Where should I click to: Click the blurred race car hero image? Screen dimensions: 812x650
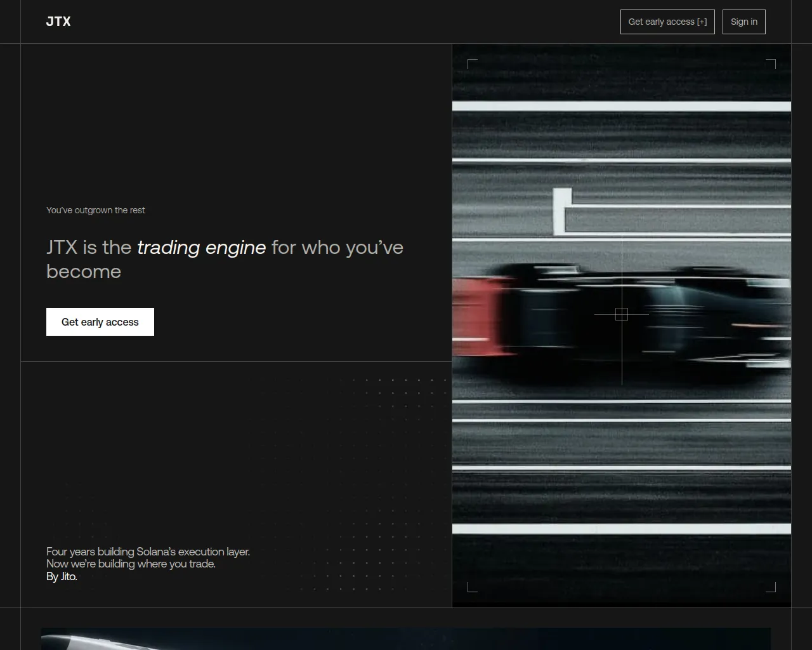pos(622,326)
